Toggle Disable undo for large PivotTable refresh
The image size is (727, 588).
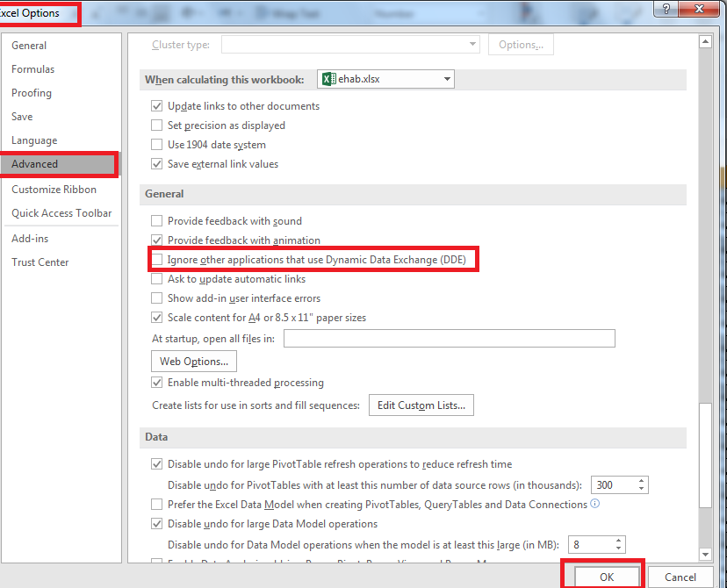click(156, 464)
